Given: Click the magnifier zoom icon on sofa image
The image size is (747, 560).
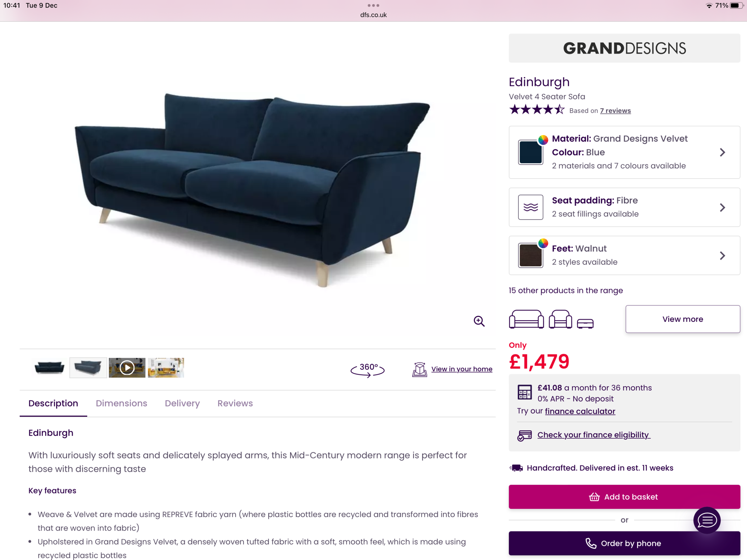Looking at the screenshot, I should point(479,321).
